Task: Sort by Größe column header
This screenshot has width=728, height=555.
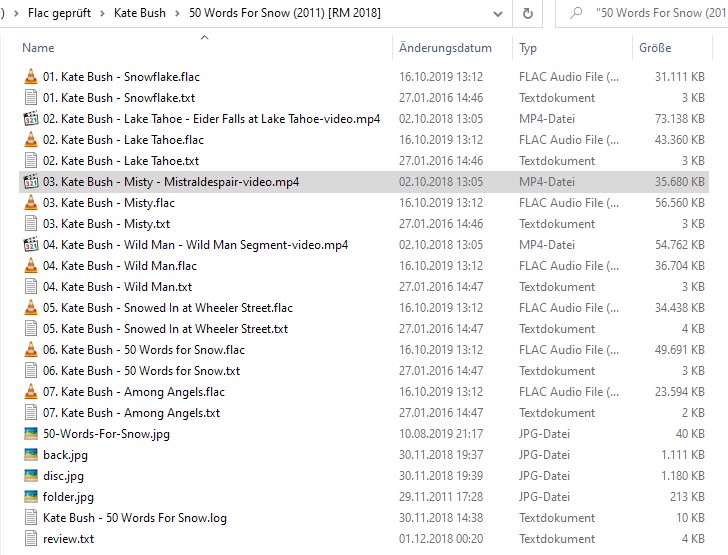Action: click(655, 47)
